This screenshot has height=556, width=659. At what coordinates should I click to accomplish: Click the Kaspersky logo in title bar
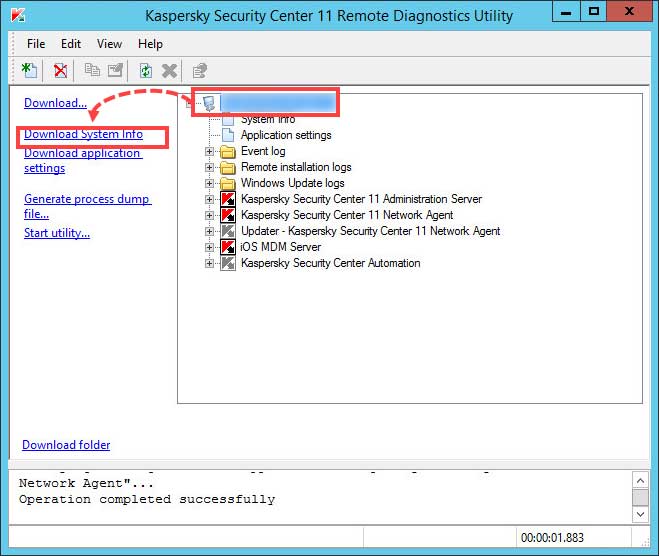18,15
